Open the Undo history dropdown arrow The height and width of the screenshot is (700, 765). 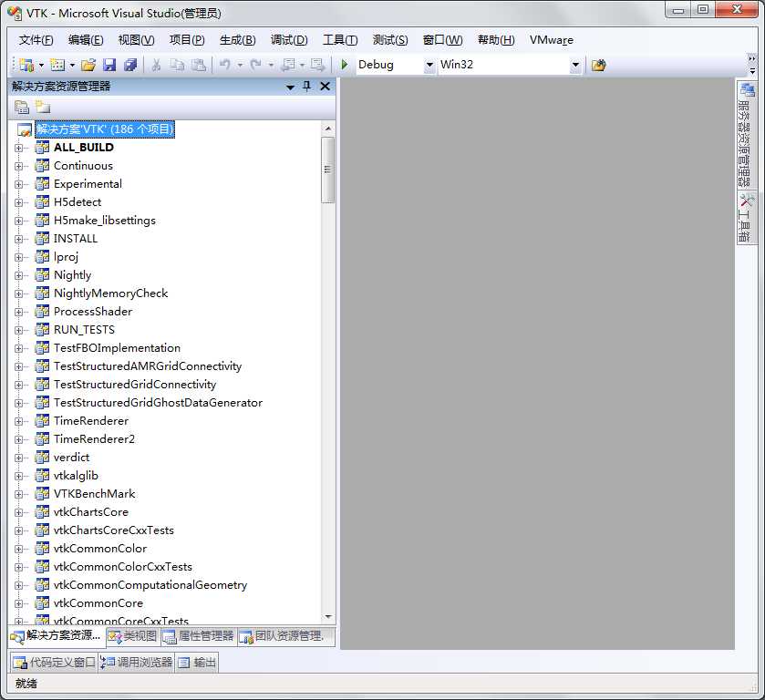pos(240,65)
